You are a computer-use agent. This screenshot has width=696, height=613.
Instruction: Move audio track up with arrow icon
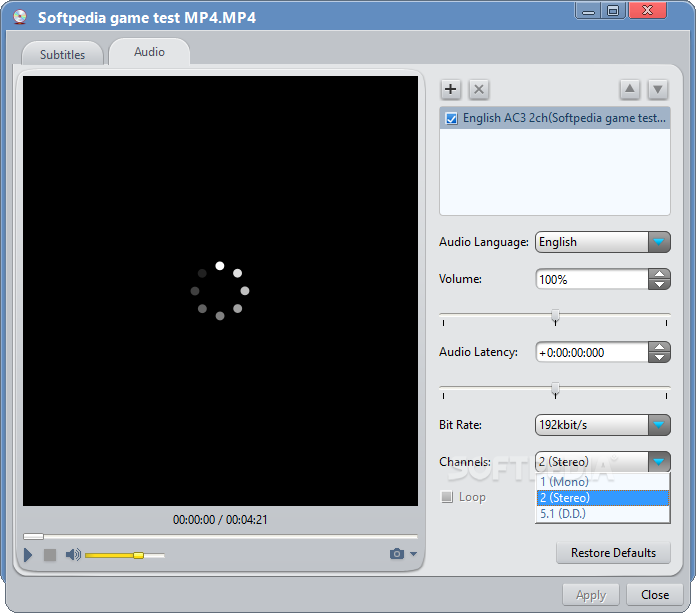[629, 89]
